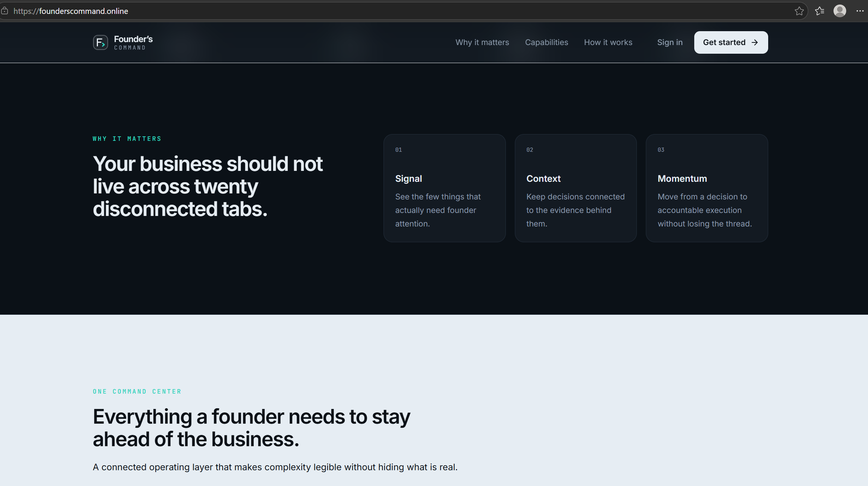This screenshot has height=486, width=868.
Task: Click the Founder's Command brand name
Action: click(133, 42)
